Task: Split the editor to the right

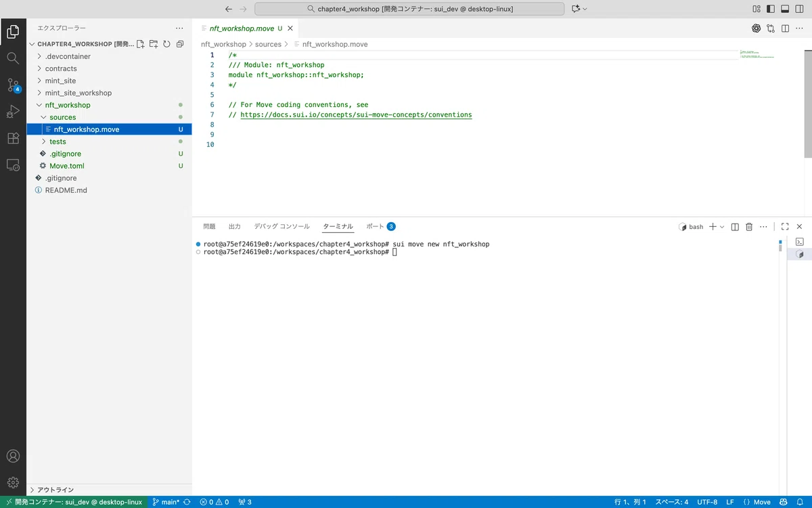Action: point(785,28)
